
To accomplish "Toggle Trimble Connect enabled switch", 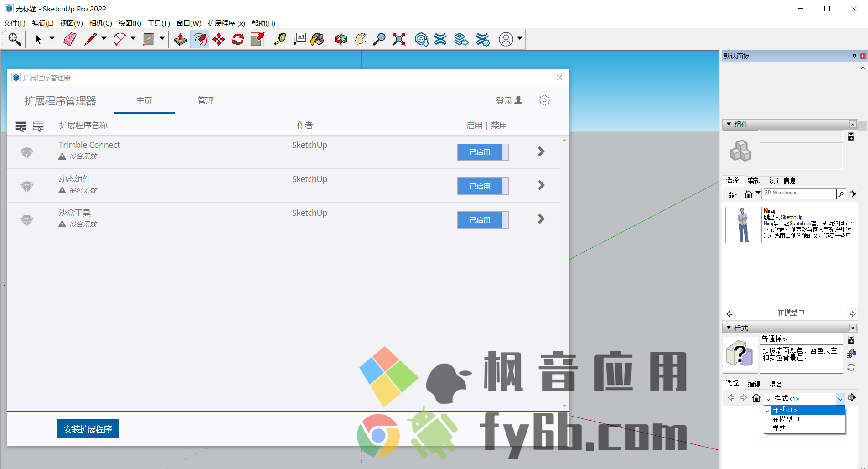I will [x=483, y=152].
